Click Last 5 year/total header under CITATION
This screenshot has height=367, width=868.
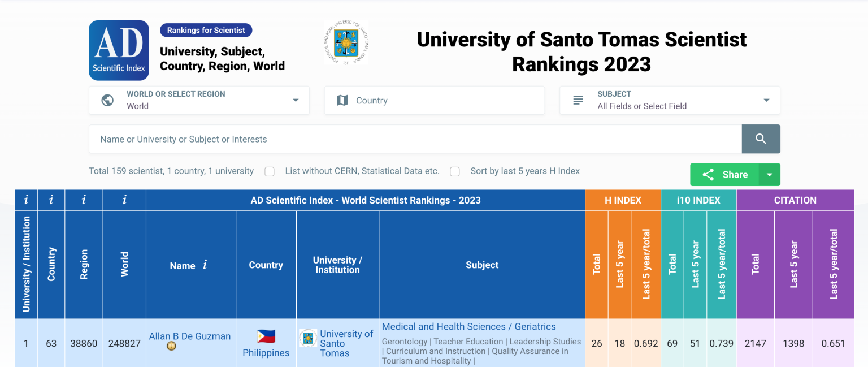point(834,265)
